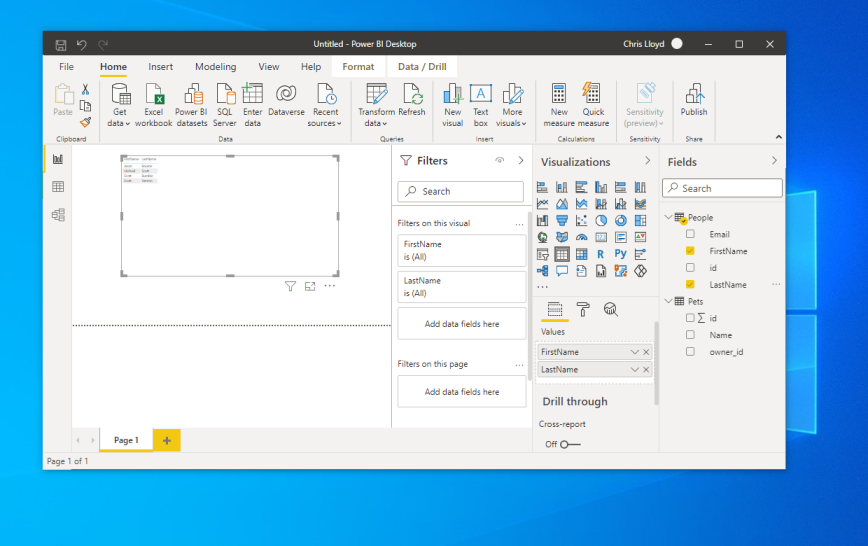Check the Email field checkbox
This screenshot has height=546, width=868.
(x=690, y=234)
